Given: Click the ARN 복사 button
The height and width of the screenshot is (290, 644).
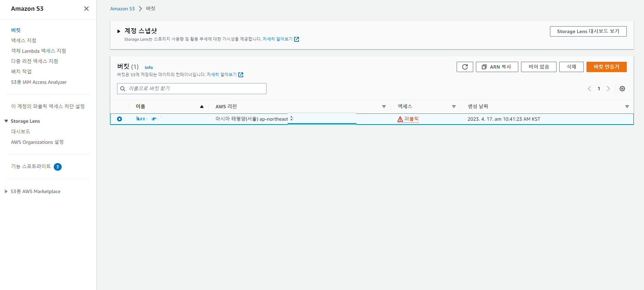Looking at the screenshot, I should point(497,67).
